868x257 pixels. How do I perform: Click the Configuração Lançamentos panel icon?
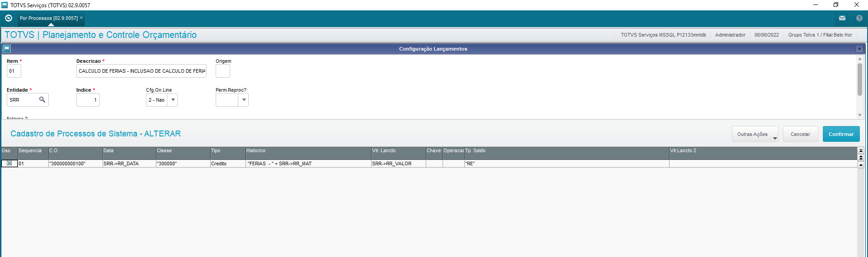click(7, 48)
